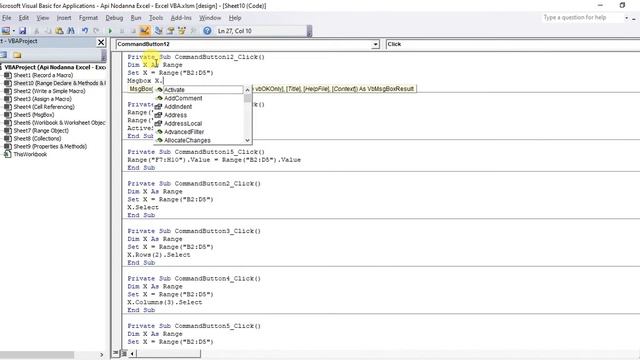This screenshot has width=640, height=360.
Task: Choose Address from the autocomplete list
Action: click(x=199, y=115)
